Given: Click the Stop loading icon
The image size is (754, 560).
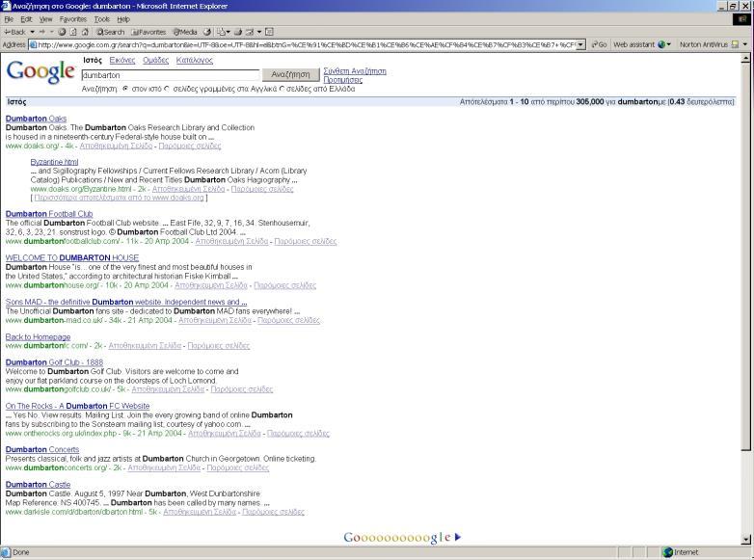Looking at the screenshot, I should (x=62, y=32).
